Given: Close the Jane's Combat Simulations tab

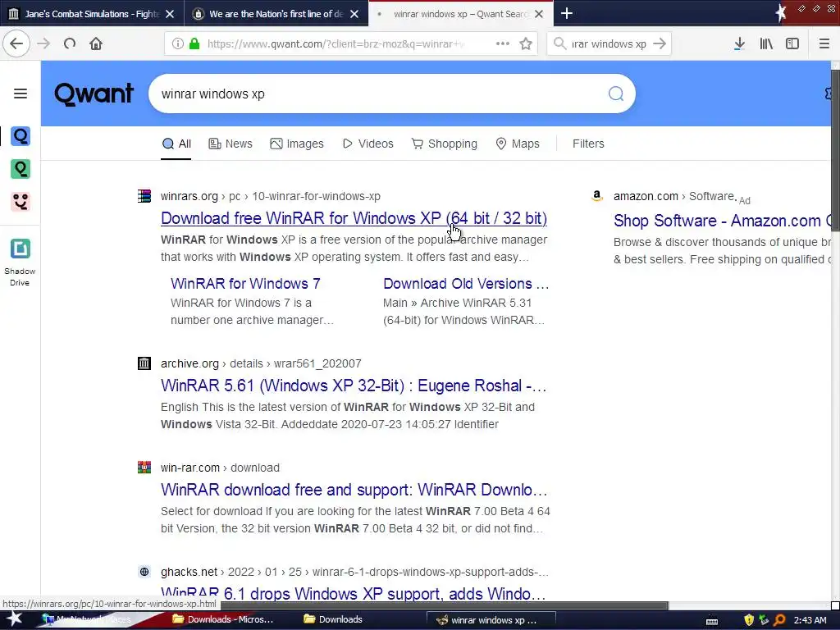Looking at the screenshot, I should coord(170,14).
